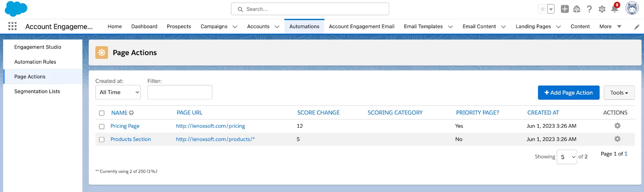Click into the Filter text field

point(180,92)
